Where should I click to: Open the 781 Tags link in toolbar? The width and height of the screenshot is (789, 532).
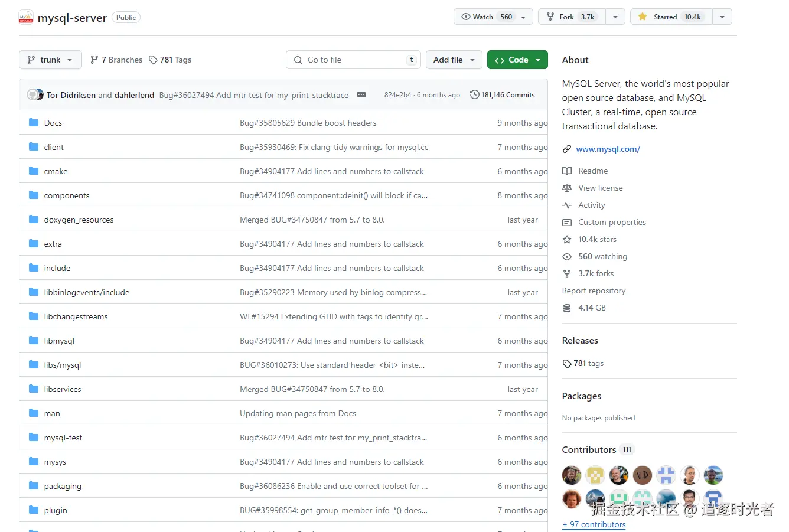click(170, 60)
